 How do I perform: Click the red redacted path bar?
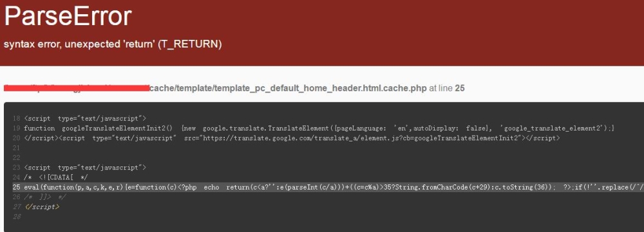pyautogui.click(x=77, y=88)
